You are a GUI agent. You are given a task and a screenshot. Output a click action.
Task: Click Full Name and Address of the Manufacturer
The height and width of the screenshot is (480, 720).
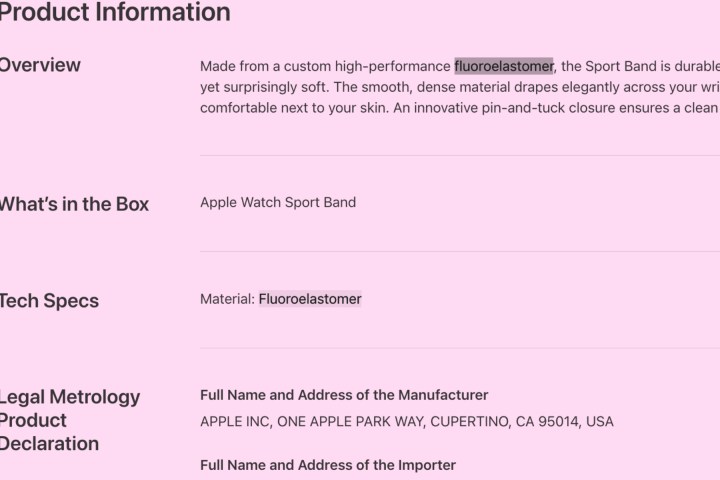point(344,395)
